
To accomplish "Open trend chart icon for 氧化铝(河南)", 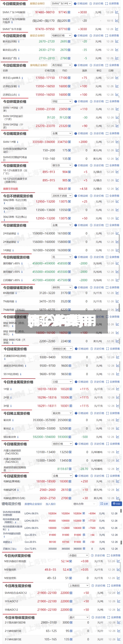I will 117,42.
